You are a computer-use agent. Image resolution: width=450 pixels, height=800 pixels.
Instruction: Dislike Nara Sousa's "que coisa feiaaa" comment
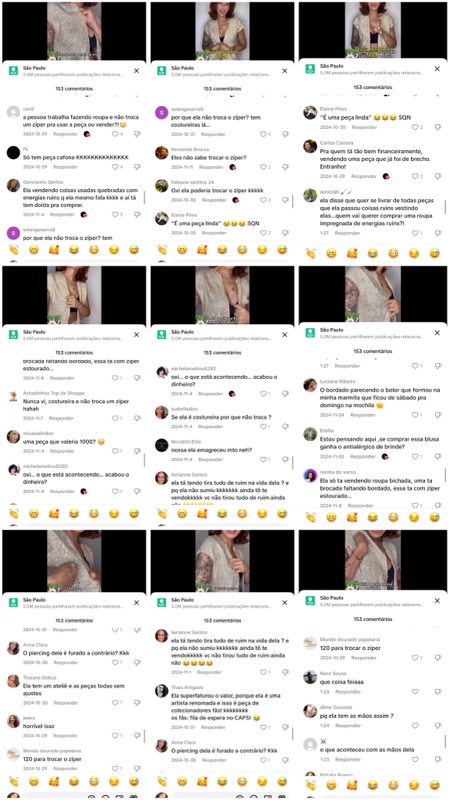coord(438,692)
